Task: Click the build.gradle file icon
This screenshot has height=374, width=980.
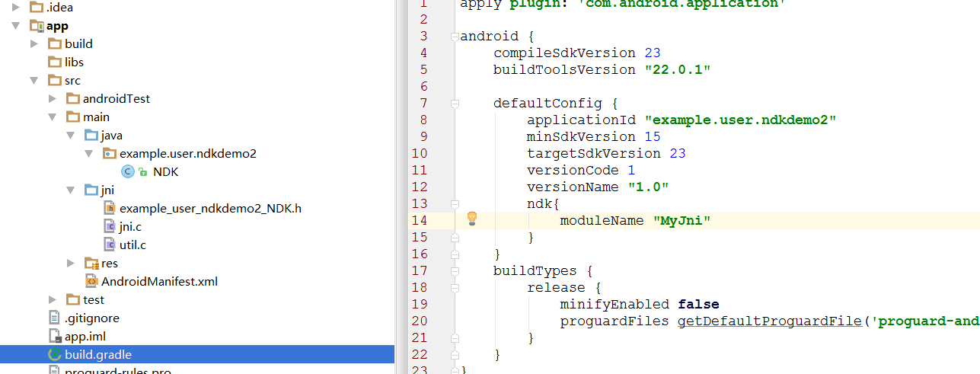Action: (x=55, y=355)
